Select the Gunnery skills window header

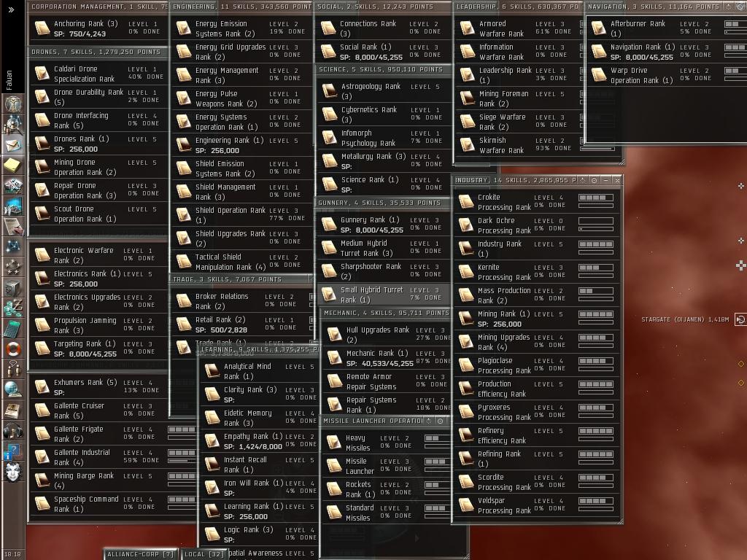coord(384,203)
